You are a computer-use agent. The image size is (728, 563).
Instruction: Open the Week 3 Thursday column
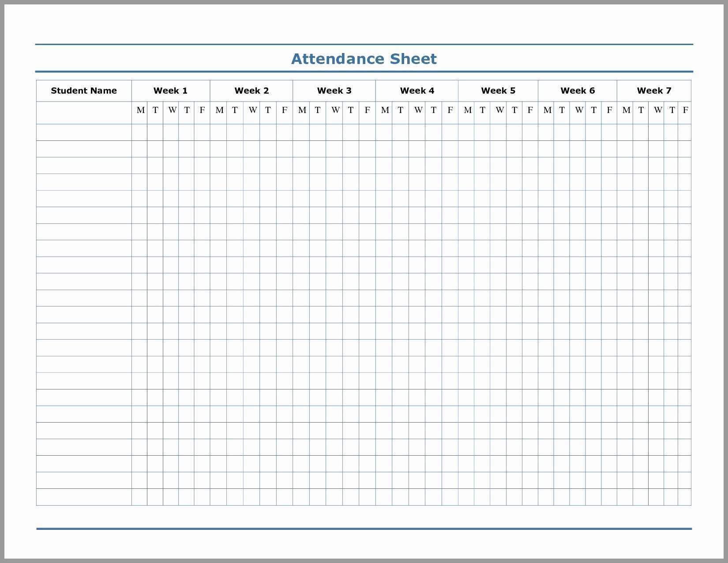351,110
